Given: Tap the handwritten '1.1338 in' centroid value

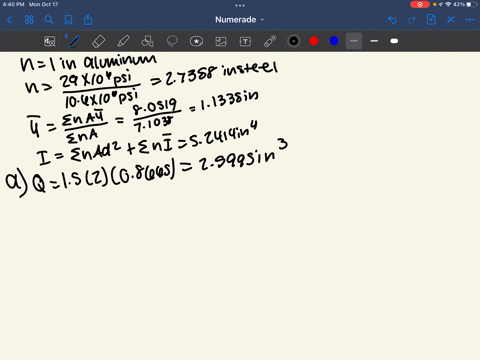Looking at the screenshot, I should 229,100.
